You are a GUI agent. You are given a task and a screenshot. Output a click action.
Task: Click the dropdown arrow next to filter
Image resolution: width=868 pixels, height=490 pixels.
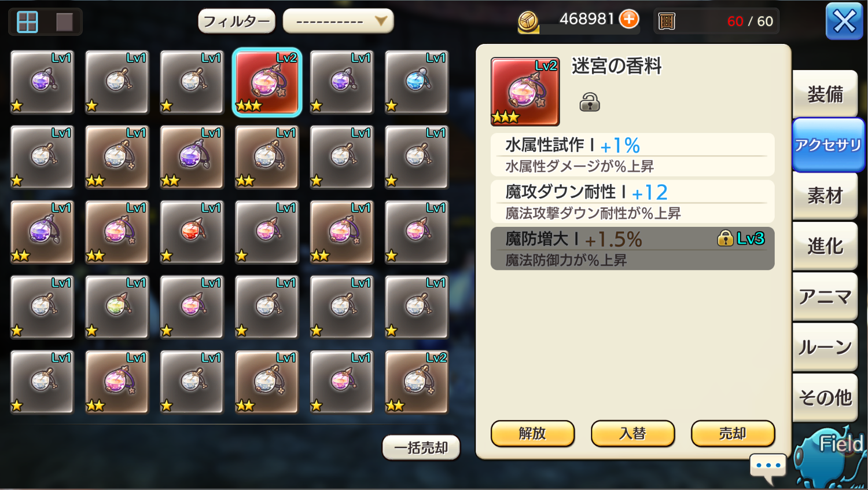pos(380,21)
